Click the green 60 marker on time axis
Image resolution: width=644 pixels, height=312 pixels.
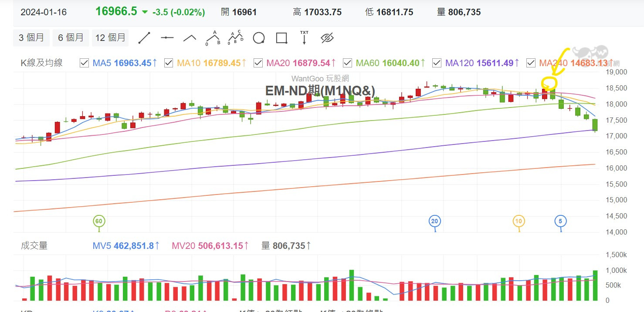click(x=99, y=221)
